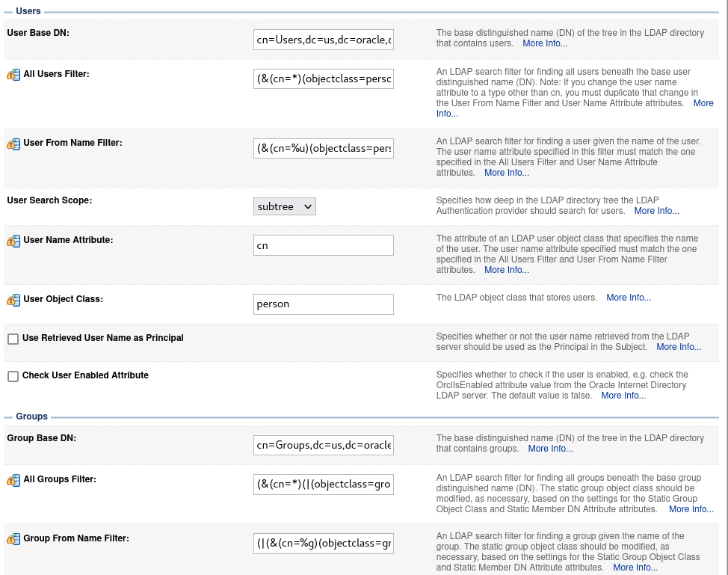Open More Info for User Search Scope

coord(656,211)
